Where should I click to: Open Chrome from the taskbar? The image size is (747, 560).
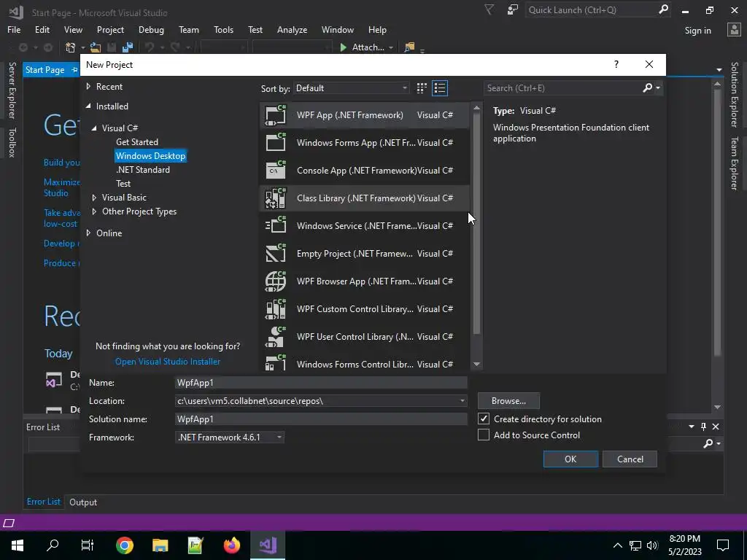(x=124, y=545)
